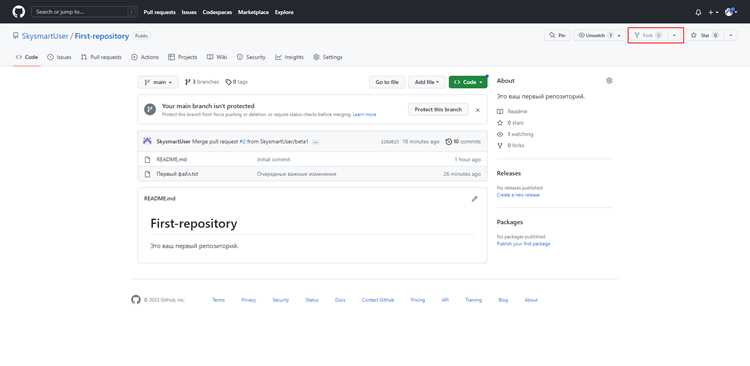Select the Settings tab
The height and width of the screenshot is (366, 750).
click(x=328, y=57)
